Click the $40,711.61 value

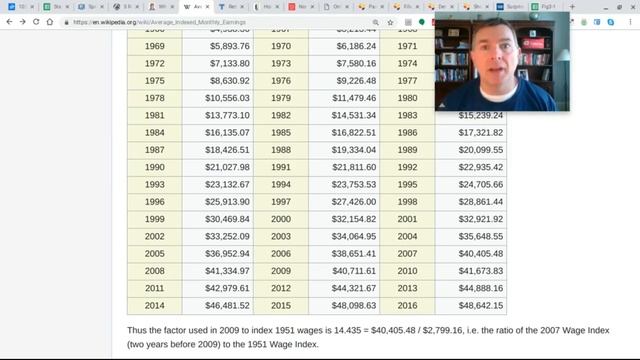354,271
